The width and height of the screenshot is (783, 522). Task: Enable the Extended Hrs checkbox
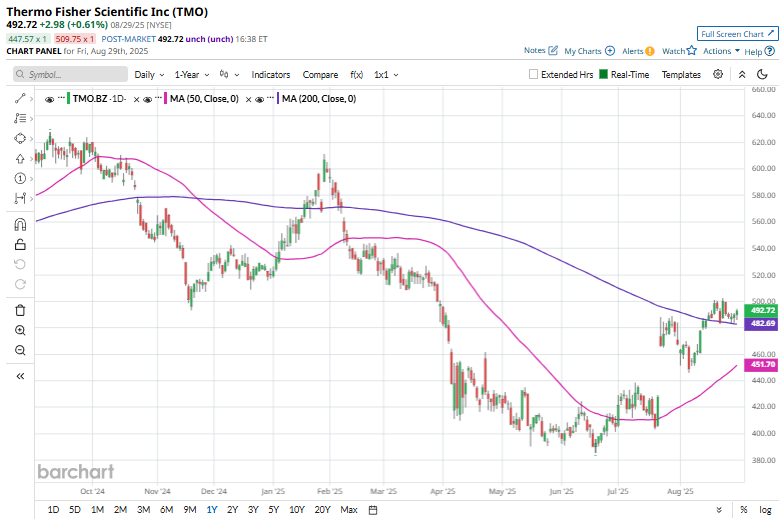533,74
